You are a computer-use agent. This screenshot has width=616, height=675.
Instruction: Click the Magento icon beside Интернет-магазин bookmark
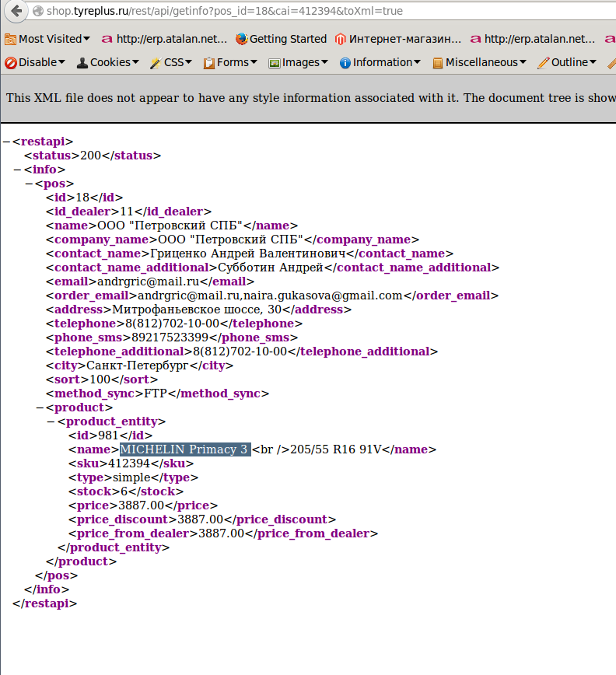(x=341, y=40)
